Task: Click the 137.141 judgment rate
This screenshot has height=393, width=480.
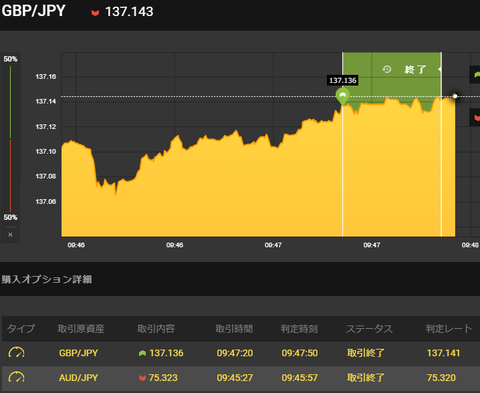Action: coord(443,353)
